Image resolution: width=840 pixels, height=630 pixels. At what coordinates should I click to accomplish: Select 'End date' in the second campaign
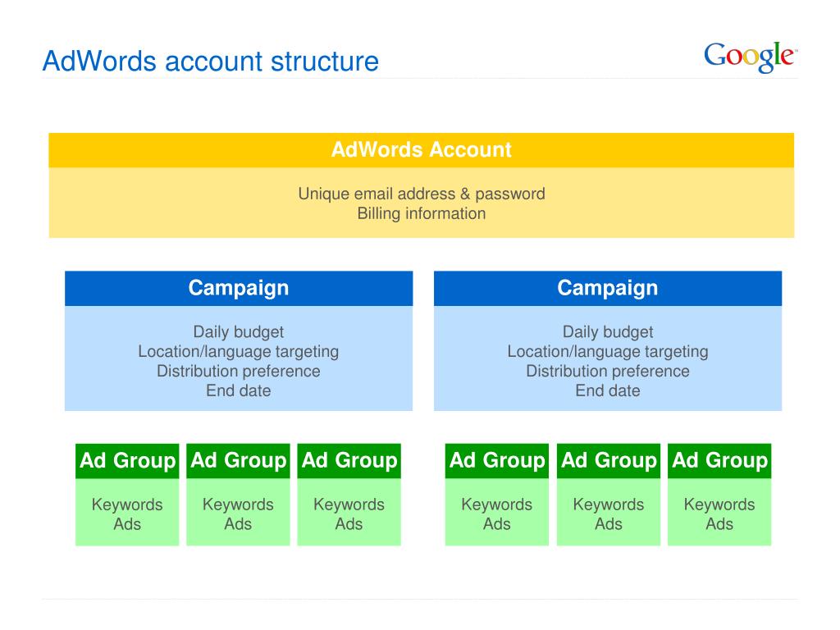[x=608, y=390]
